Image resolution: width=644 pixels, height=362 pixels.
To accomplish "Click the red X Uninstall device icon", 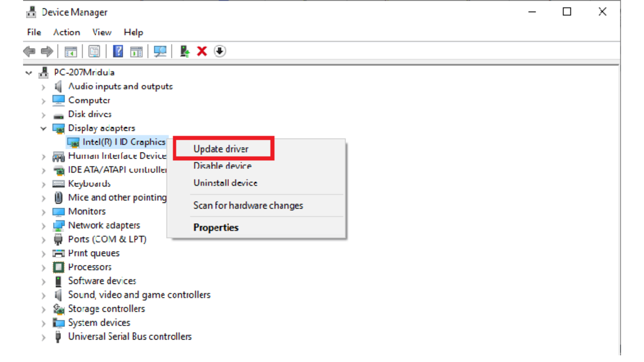I will [x=202, y=51].
